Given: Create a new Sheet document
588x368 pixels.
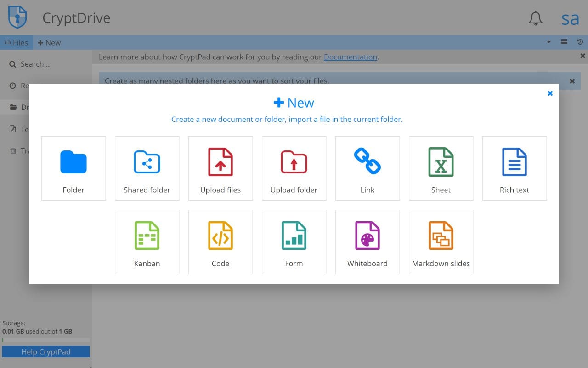Looking at the screenshot, I should click(x=441, y=168).
